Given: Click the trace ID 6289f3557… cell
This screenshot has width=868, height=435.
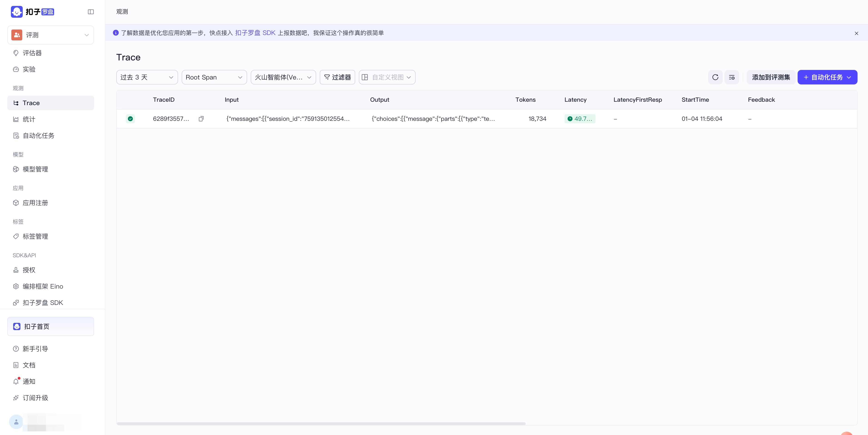Looking at the screenshot, I should [171, 119].
